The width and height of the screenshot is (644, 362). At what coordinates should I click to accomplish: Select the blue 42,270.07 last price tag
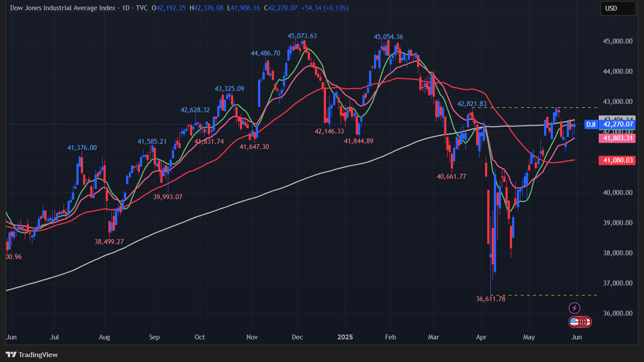tap(617, 125)
